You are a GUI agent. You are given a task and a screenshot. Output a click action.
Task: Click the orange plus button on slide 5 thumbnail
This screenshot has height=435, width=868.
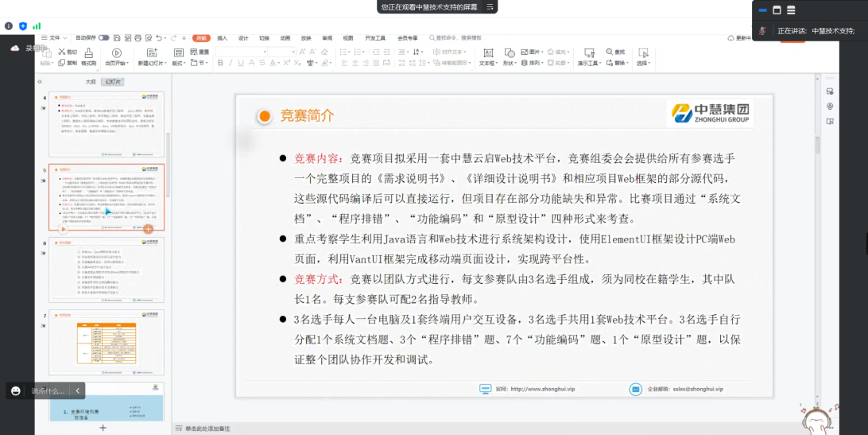(148, 228)
